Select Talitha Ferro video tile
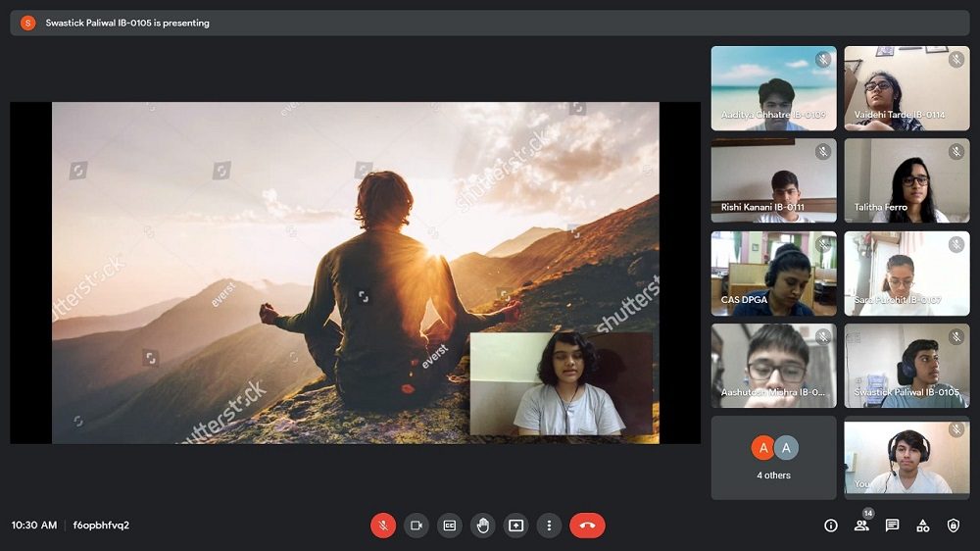Screen dimensions: 980x551 pyautogui.click(x=906, y=180)
